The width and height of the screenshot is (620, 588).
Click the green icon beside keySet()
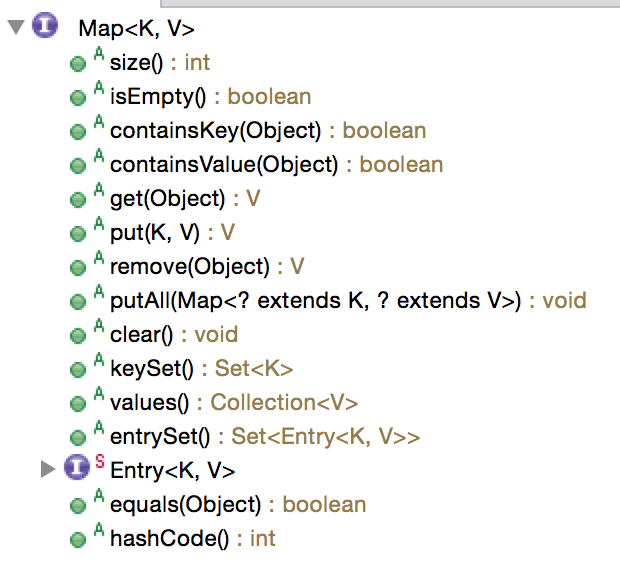[78, 369]
